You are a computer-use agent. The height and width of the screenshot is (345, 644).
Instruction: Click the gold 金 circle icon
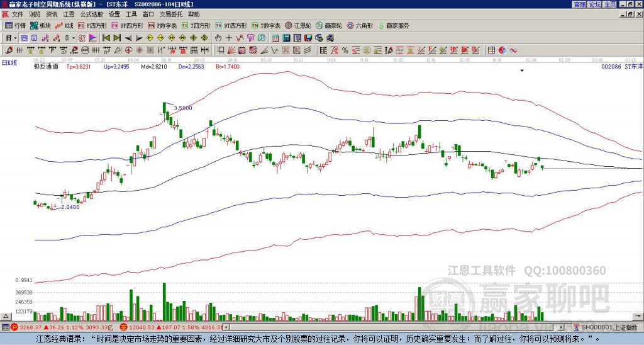point(367,50)
